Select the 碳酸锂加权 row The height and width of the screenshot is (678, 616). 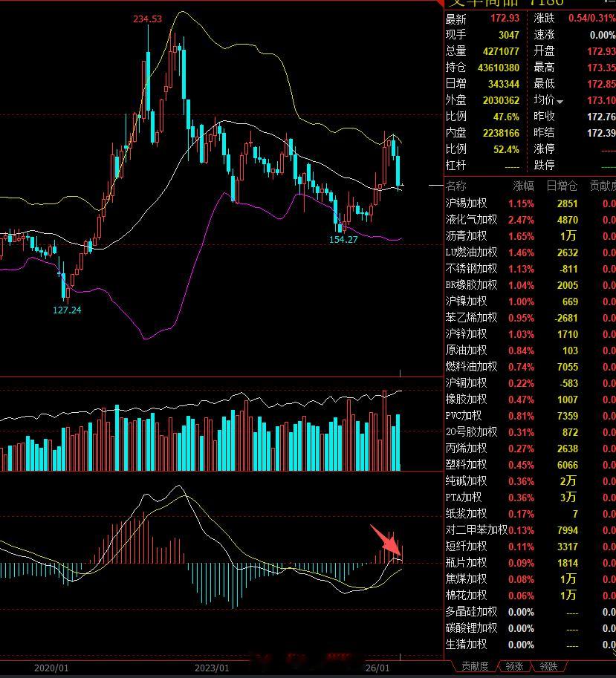pyautogui.click(x=531, y=629)
